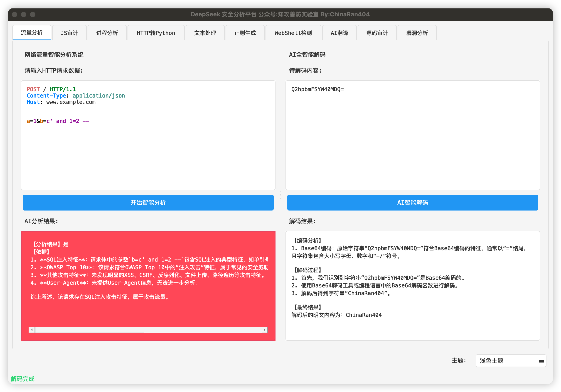This screenshot has width=561, height=392.
Task: Switch to the 漏洞分析 tab
Action: [x=417, y=33]
